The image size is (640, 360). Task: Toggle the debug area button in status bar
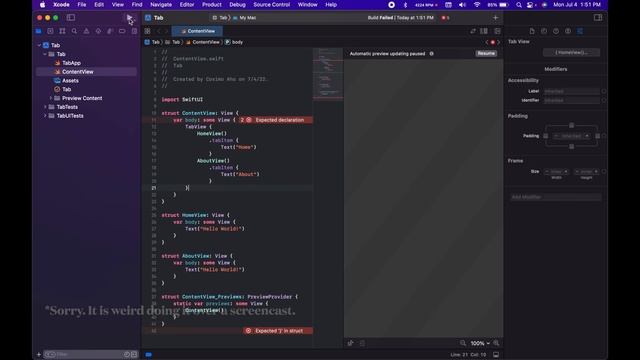[496, 355]
